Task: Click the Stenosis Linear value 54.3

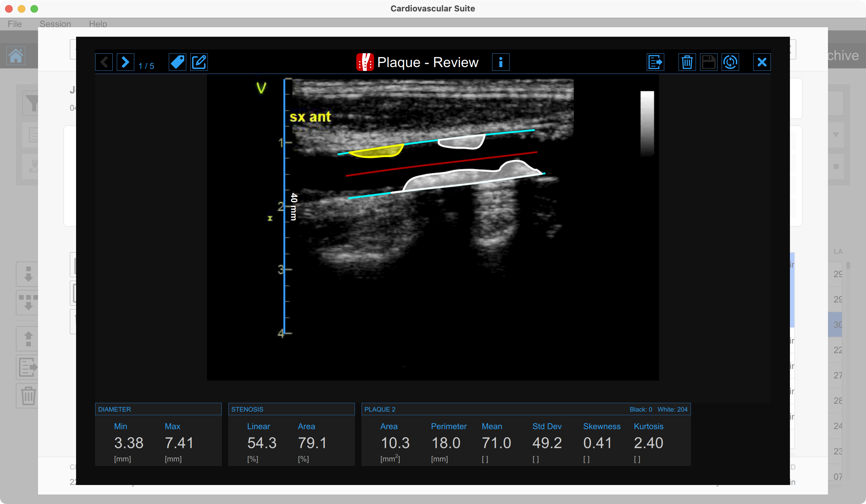Action: (x=262, y=443)
